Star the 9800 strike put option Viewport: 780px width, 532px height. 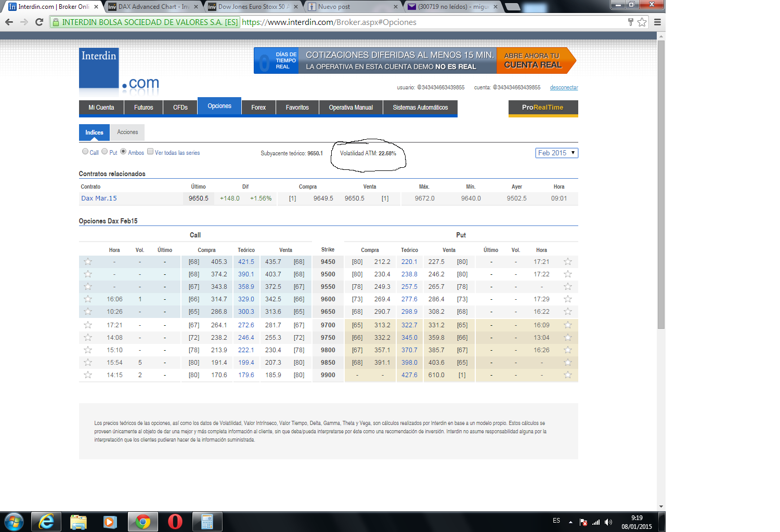tap(568, 350)
